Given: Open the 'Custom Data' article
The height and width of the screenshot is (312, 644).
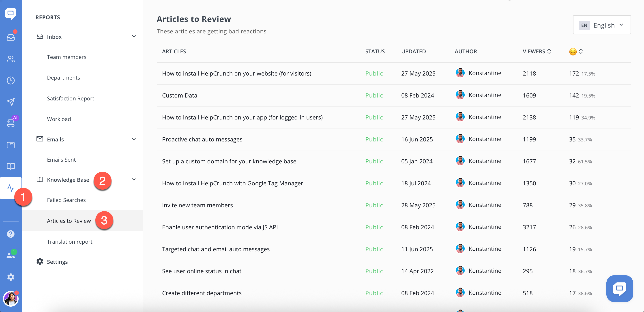Looking at the screenshot, I should (x=180, y=95).
